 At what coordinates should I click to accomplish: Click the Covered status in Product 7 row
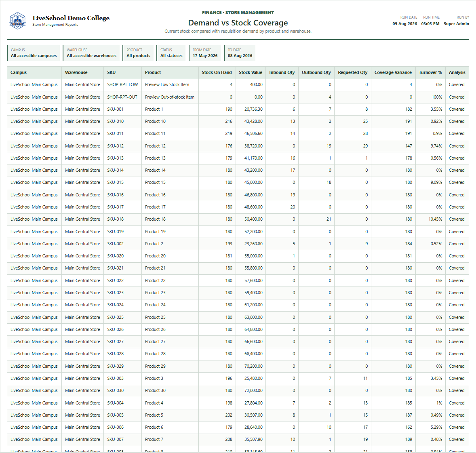[x=457, y=439]
